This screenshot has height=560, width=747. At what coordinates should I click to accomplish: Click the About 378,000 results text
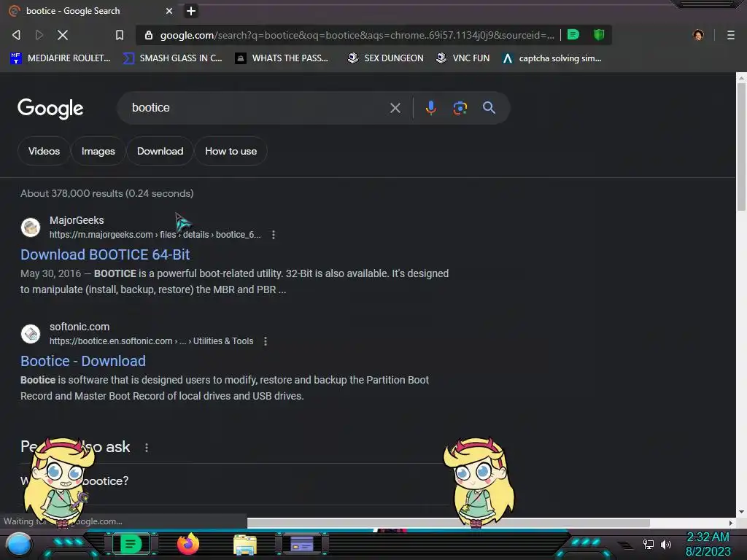pos(107,193)
